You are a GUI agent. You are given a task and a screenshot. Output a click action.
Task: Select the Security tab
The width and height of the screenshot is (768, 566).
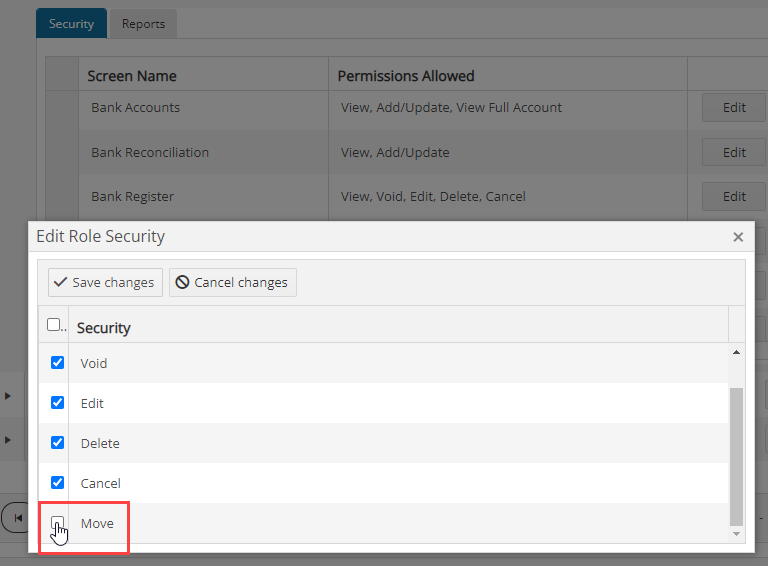point(72,24)
